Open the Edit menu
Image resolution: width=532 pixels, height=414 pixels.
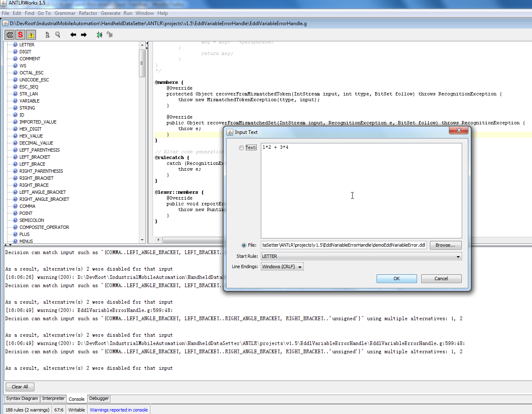tap(17, 13)
